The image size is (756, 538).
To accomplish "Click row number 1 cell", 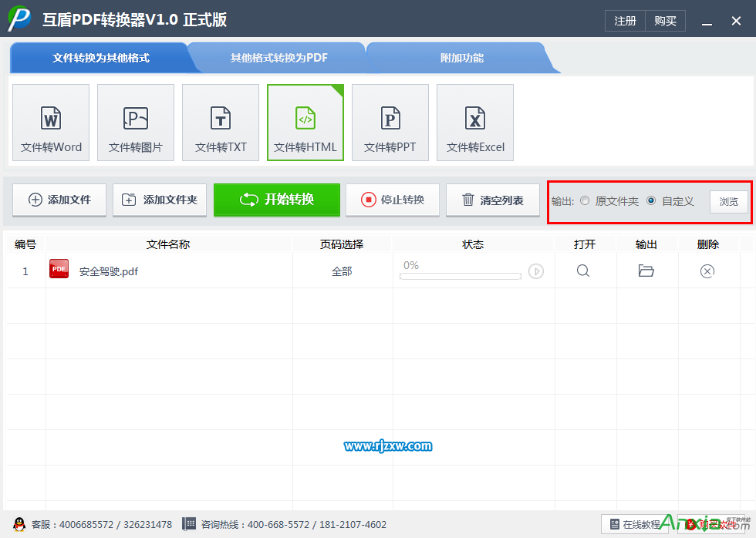I will click(25, 271).
